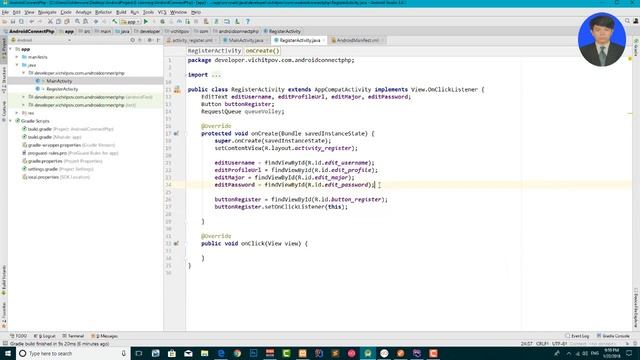This screenshot has height=360, width=640.
Task: Open the Event Log
Action: [577, 336]
